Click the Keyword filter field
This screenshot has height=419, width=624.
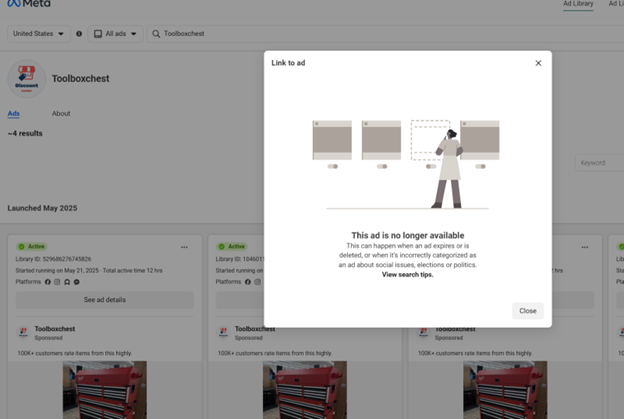point(600,163)
